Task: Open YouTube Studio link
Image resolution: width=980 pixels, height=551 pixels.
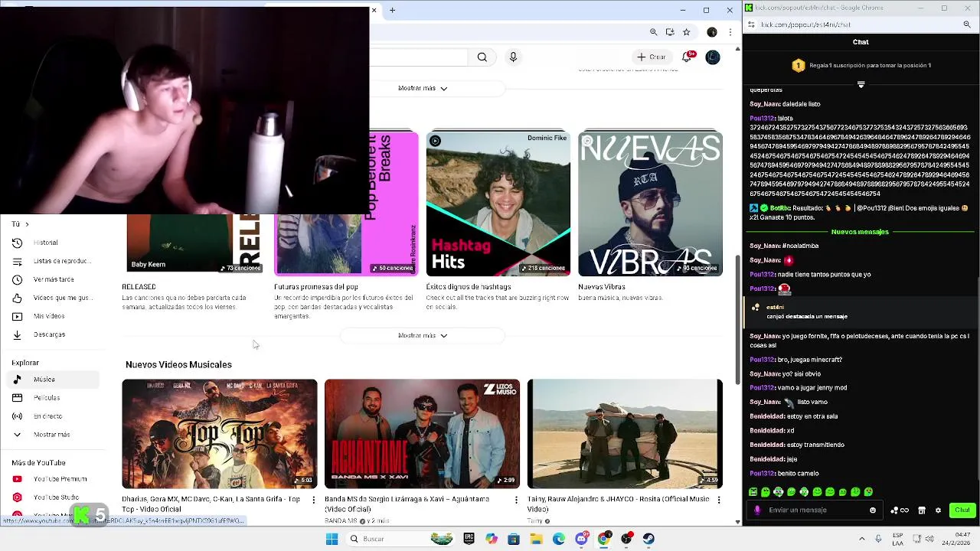Action: tap(54, 497)
